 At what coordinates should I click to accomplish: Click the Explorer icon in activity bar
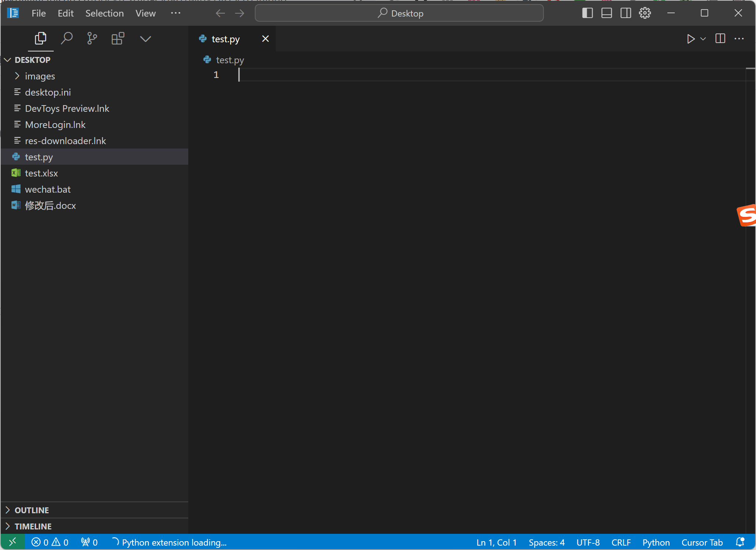click(41, 39)
